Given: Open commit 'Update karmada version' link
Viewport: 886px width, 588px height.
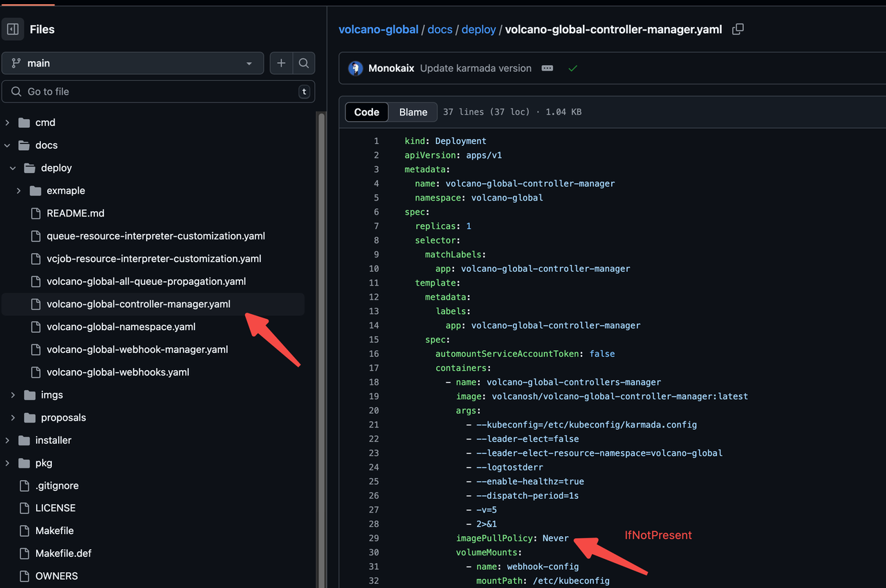Looking at the screenshot, I should point(476,68).
